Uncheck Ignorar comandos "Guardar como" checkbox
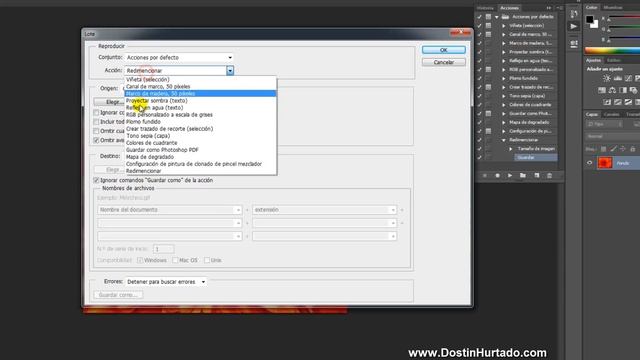The height and width of the screenshot is (360, 640). pyautogui.click(x=96, y=180)
